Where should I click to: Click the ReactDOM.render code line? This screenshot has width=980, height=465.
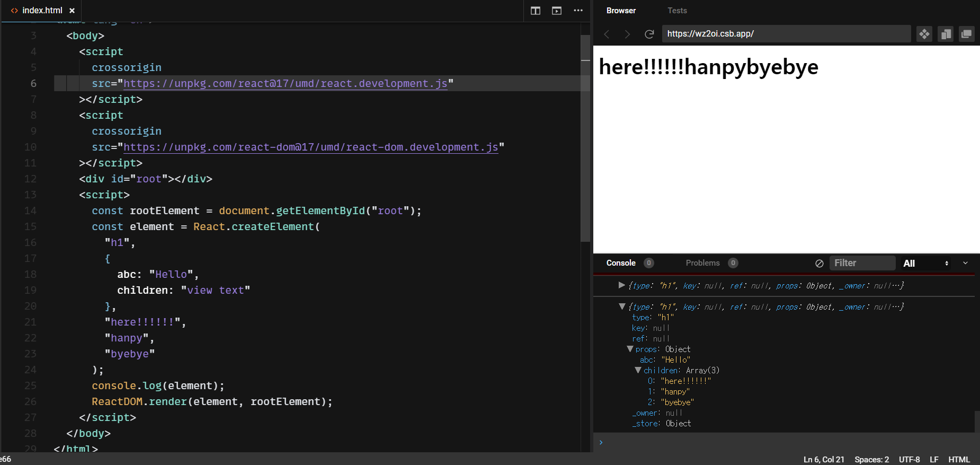(x=212, y=402)
